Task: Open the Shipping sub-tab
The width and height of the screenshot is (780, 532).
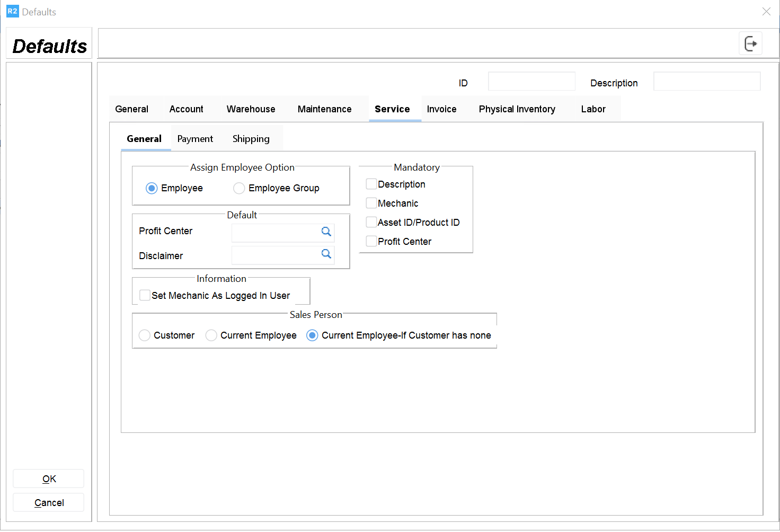Action: coord(251,139)
